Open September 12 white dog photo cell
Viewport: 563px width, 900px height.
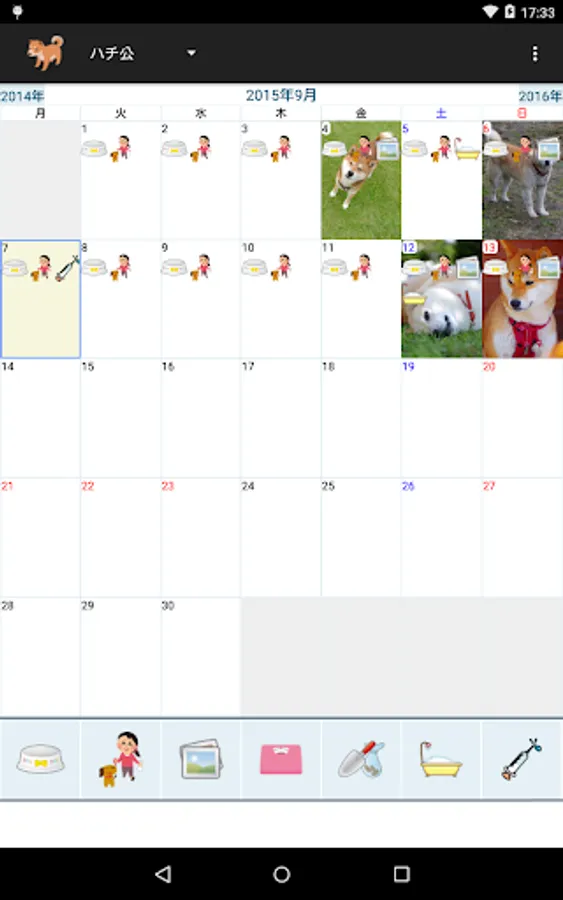click(441, 299)
